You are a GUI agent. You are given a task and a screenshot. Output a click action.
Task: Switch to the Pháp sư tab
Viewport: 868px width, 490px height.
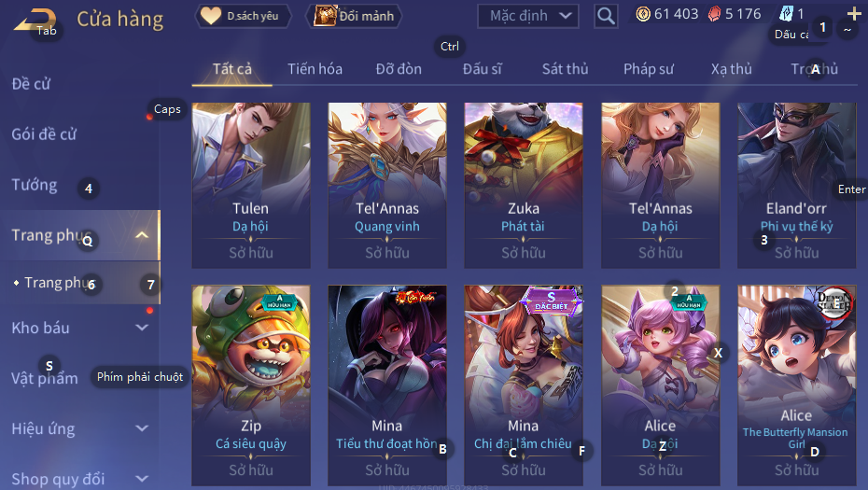649,69
